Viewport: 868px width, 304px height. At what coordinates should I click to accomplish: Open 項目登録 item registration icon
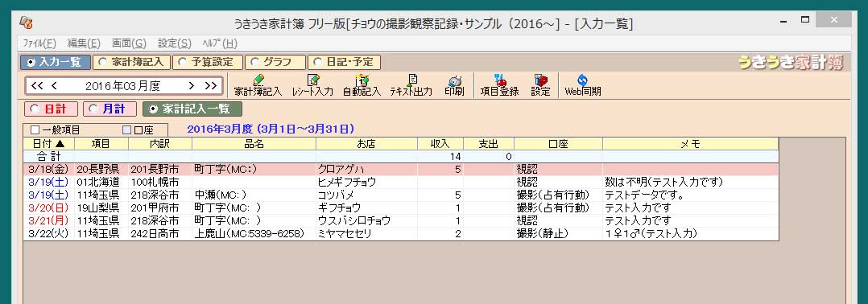[x=499, y=85]
